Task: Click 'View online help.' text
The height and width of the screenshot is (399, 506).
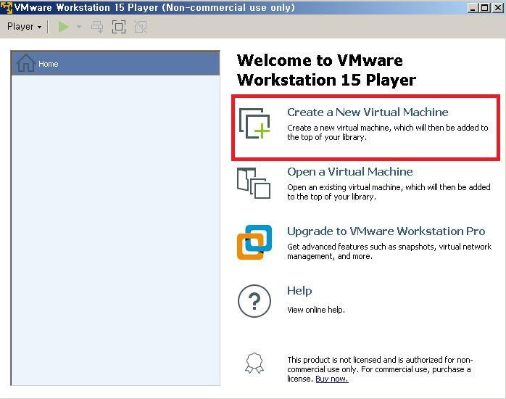Action: click(x=316, y=310)
